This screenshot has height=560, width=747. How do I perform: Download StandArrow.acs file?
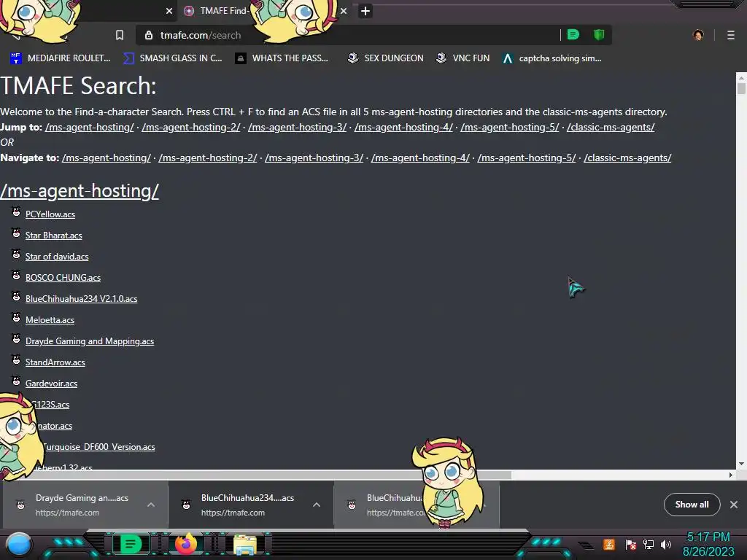coord(55,362)
